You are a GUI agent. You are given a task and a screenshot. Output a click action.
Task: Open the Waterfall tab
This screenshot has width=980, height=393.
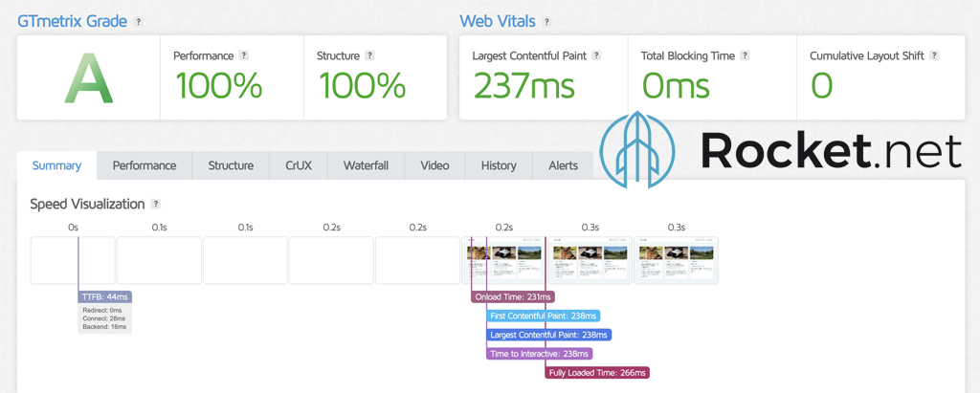367,165
